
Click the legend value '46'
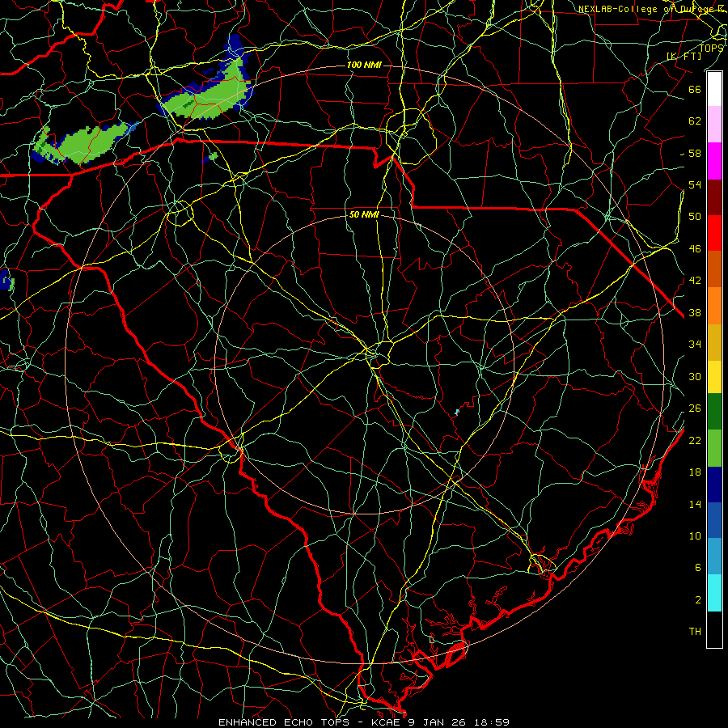(x=695, y=249)
